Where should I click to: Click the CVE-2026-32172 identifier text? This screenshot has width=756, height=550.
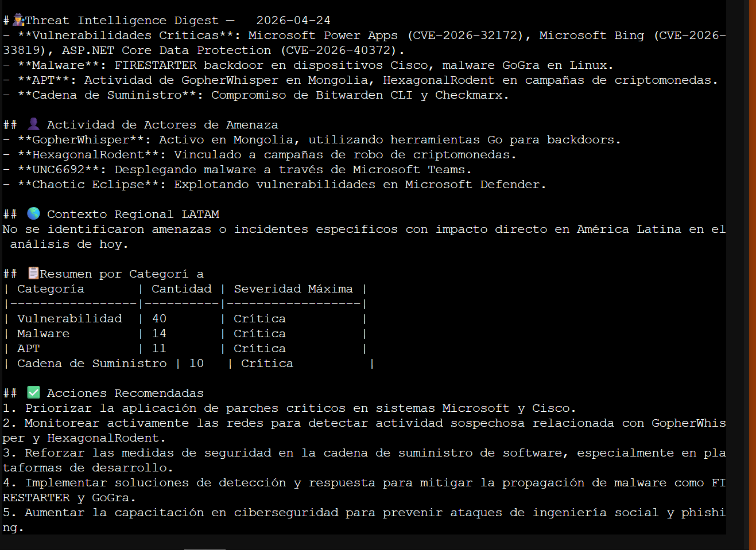pos(464,36)
